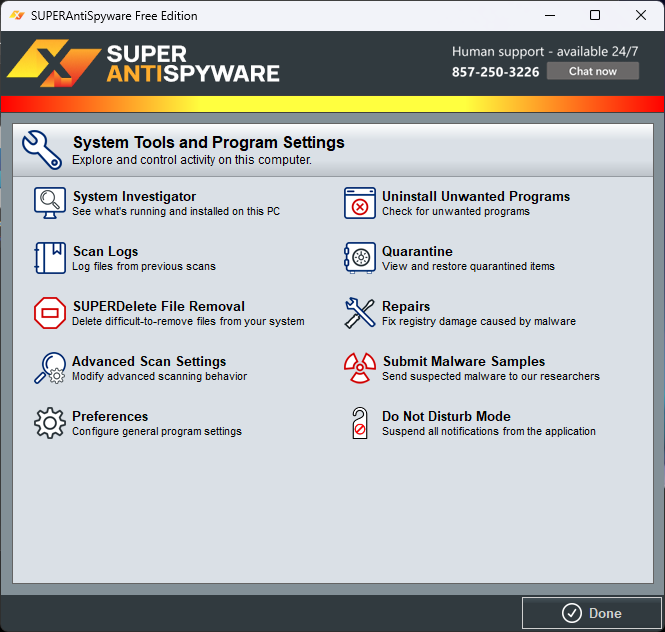The width and height of the screenshot is (665, 632).
Task: Minimize the SUPERAntiSpyware window
Action: tap(550, 16)
